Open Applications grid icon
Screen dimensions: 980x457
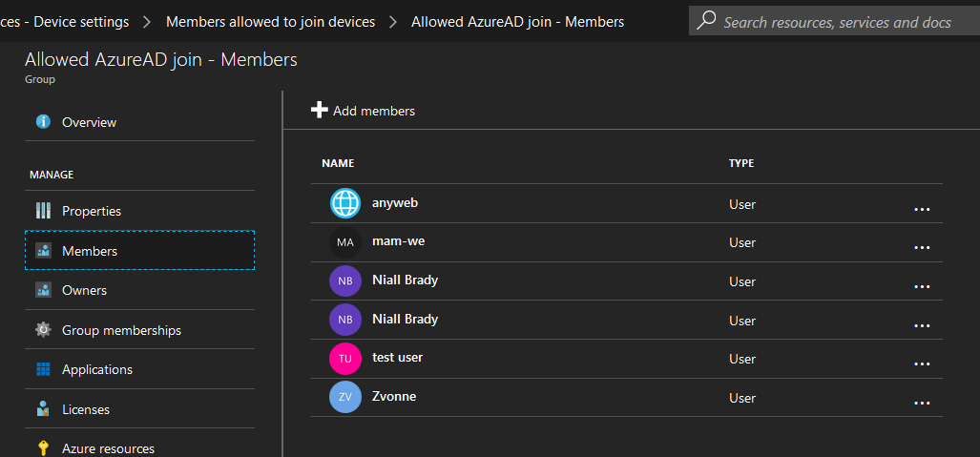pos(43,369)
